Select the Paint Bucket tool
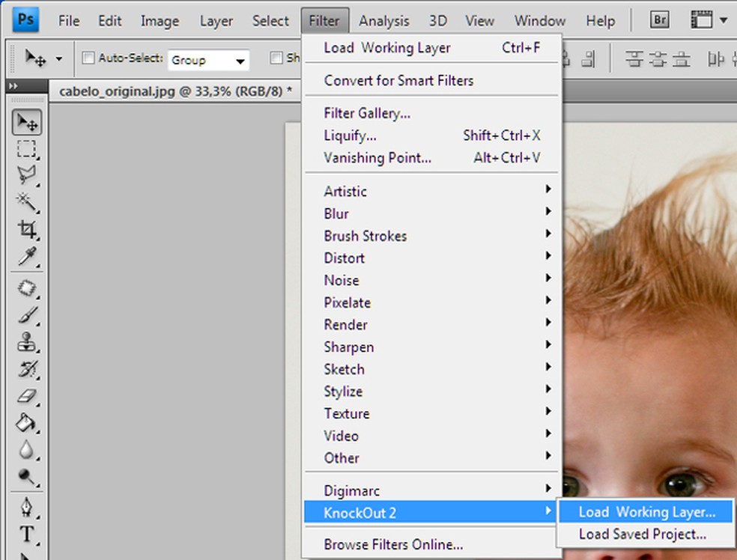Viewport: 737px width, 560px height. [x=27, y=422]
